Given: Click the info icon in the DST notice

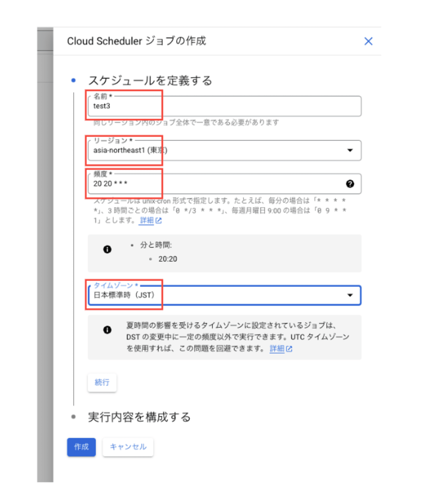Looking at the screenshot, I should (107, 330).
